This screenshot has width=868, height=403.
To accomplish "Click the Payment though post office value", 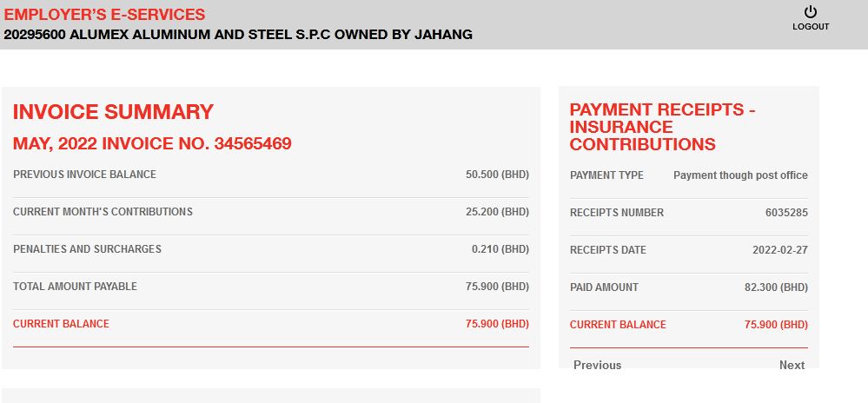I will click(740, 175).
